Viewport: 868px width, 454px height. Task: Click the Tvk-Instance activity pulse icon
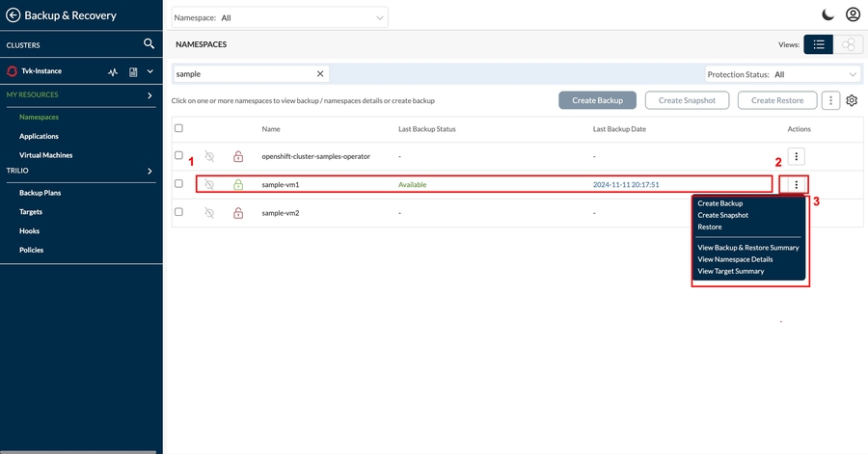[x=113, y=71]
